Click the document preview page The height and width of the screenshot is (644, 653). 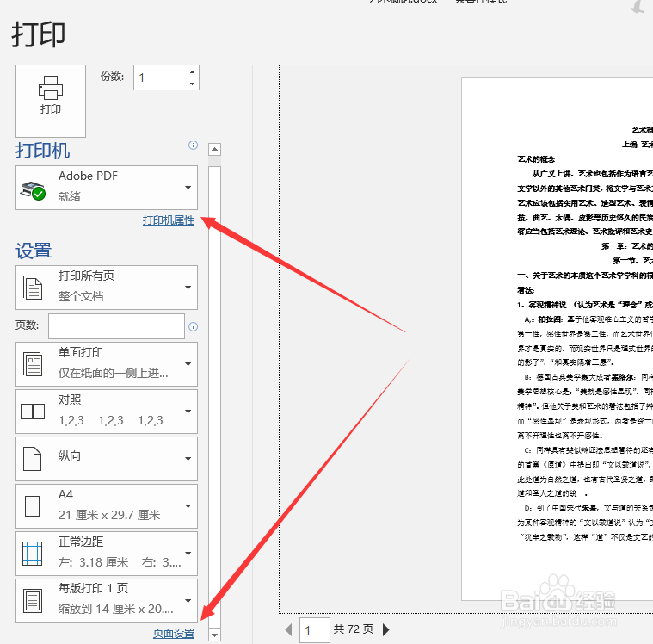[557, 339]
